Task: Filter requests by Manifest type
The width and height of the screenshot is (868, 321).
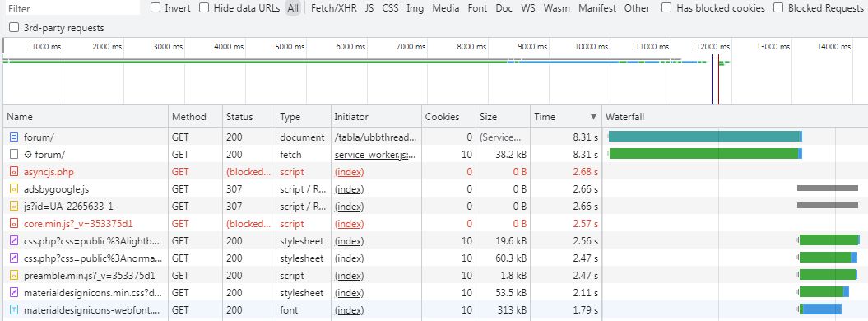Action: (x=597, y=8)
